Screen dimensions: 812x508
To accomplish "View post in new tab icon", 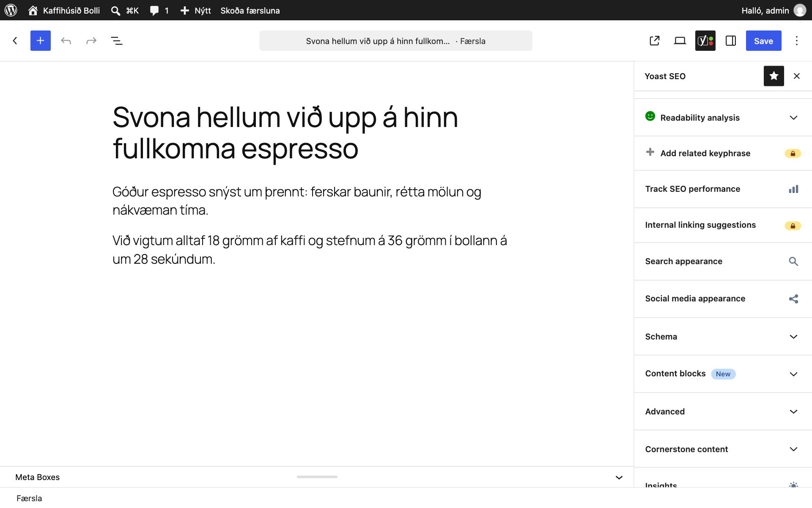I will [655, 41].
